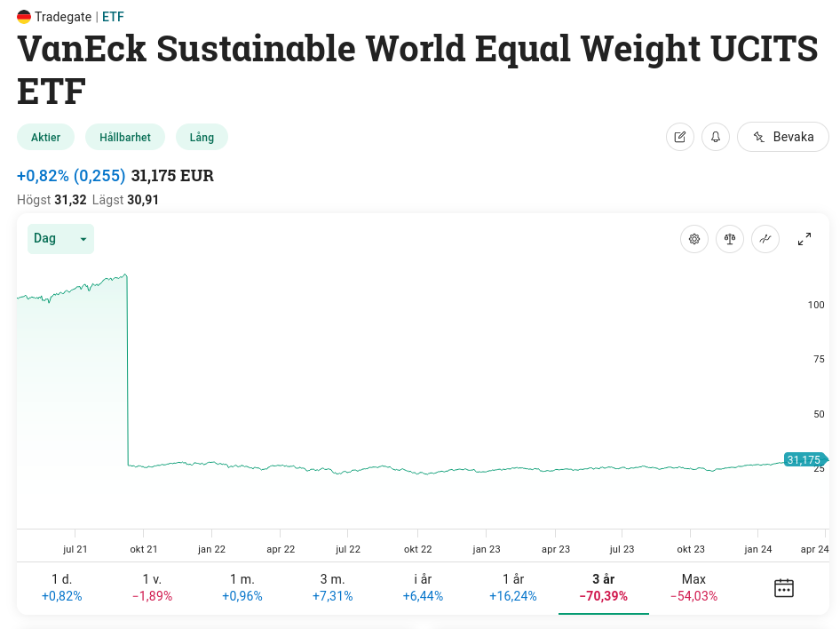Viewport: 840px width, 629px height.
Task: Select the Max time period
Action: tap(693, 588)
